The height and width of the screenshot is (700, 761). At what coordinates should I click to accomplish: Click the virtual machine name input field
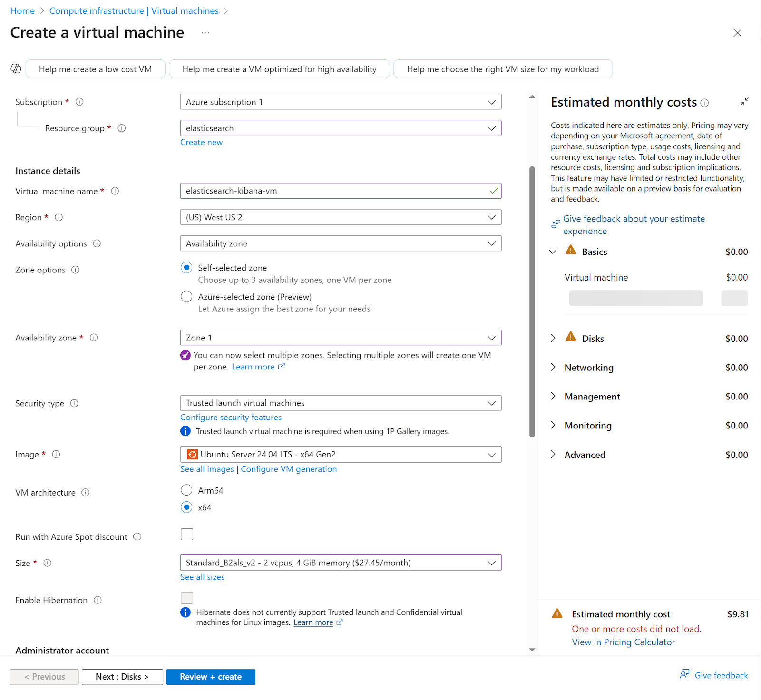pos(341,191)
